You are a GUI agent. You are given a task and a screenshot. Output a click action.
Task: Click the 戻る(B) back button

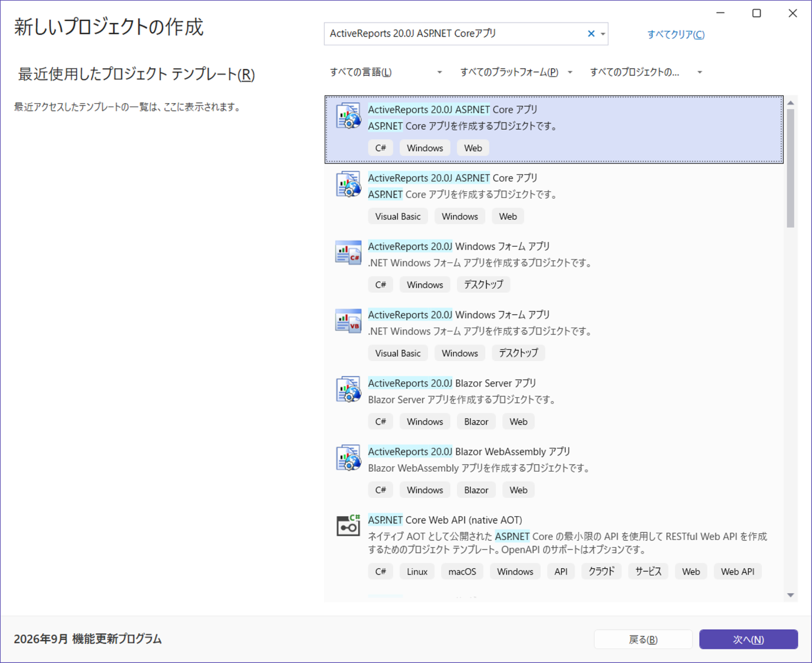643,639
